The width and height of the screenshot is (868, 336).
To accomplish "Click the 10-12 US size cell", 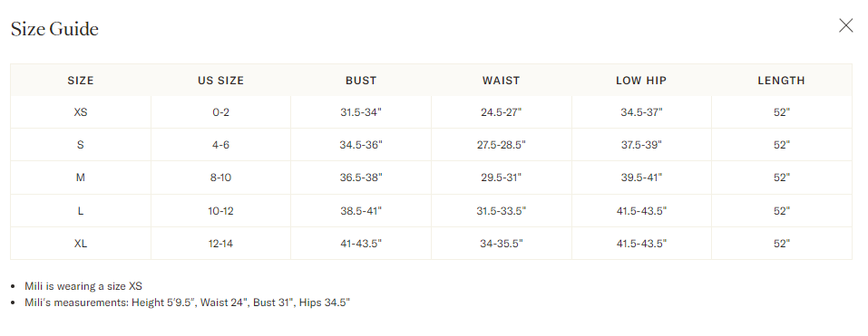I will coord(221,210).
